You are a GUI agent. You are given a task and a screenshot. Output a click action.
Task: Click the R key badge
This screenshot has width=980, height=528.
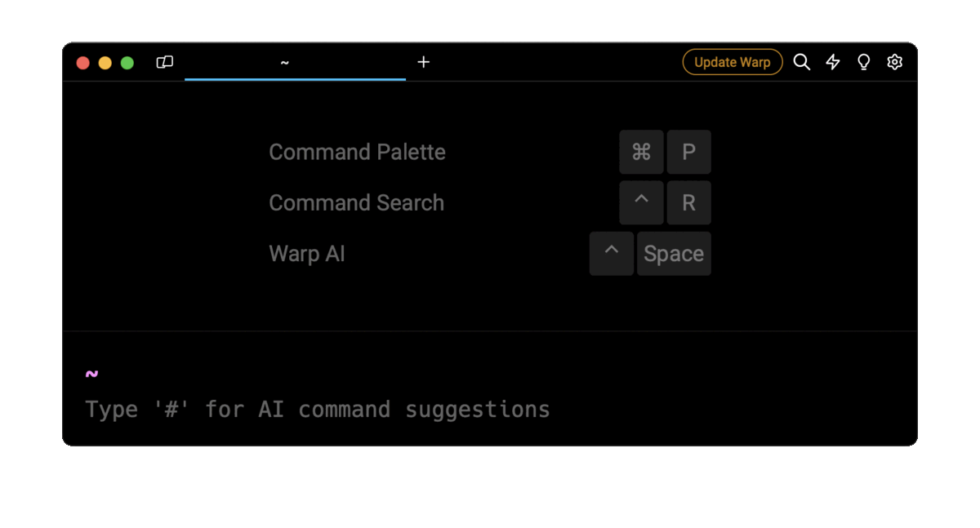tap(688, 202)
